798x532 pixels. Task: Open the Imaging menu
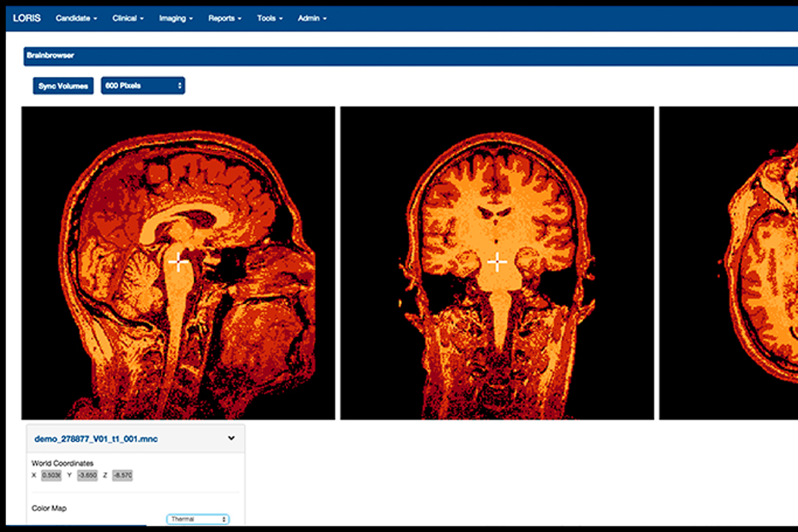click(x=176, y=18)
